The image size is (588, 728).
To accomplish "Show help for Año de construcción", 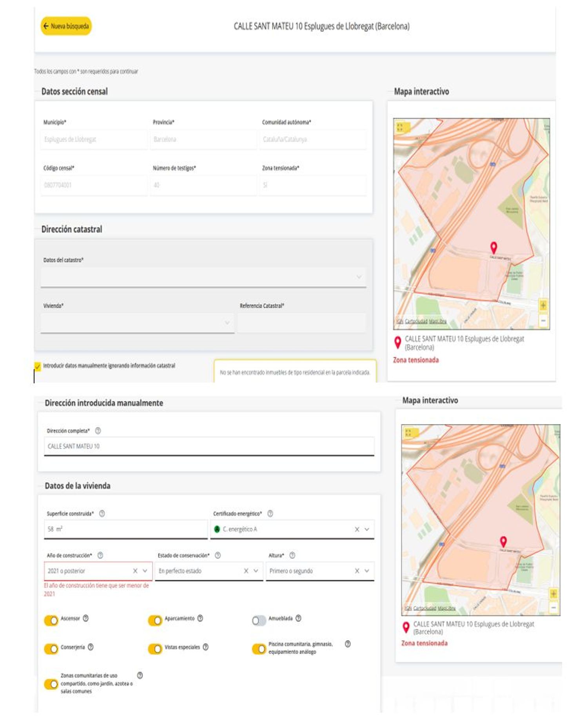I will (100, 556).
